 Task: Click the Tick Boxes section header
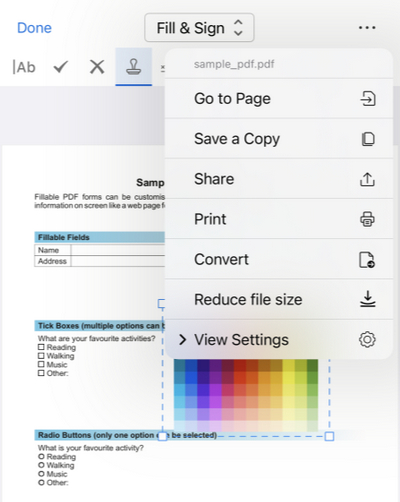tap(100, 326)
